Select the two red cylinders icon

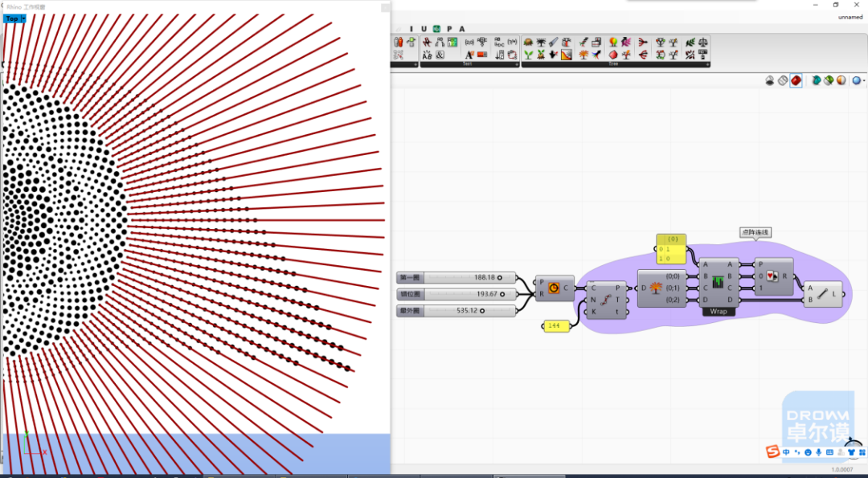click(399, 42)
